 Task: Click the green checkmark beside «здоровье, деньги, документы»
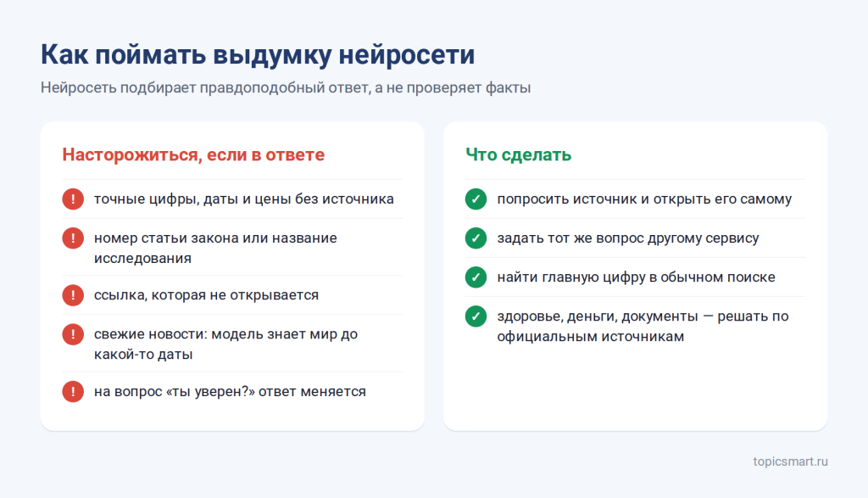coord(476,316)
